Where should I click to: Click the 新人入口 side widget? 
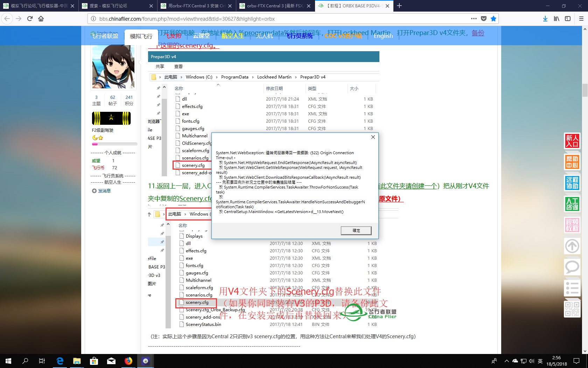coord(572,141)
